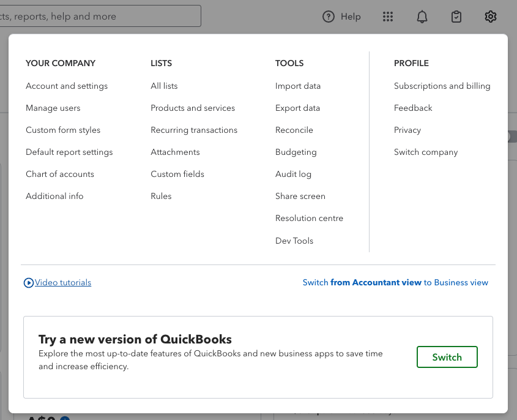517x420 pixels.
Task: Select Share screen
Action: click(x=300, y=196)
